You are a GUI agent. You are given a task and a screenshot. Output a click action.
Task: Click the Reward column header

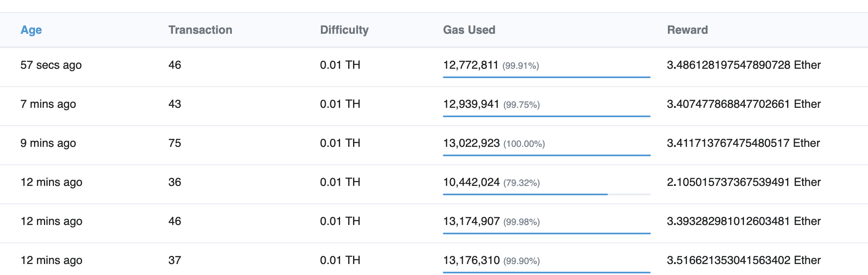click(x=687, y=30)
